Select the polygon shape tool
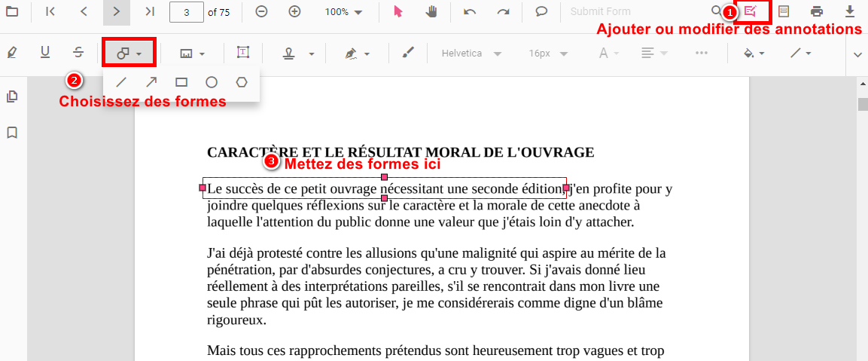 click(x=241, y=82)
